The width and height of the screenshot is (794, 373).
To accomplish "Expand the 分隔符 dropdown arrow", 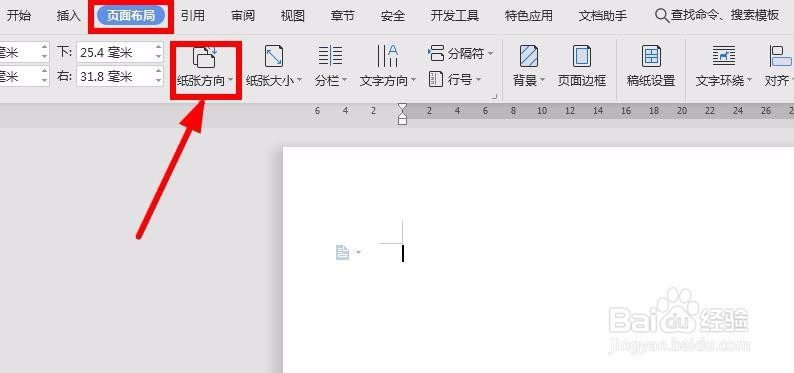I will point(491,53).
